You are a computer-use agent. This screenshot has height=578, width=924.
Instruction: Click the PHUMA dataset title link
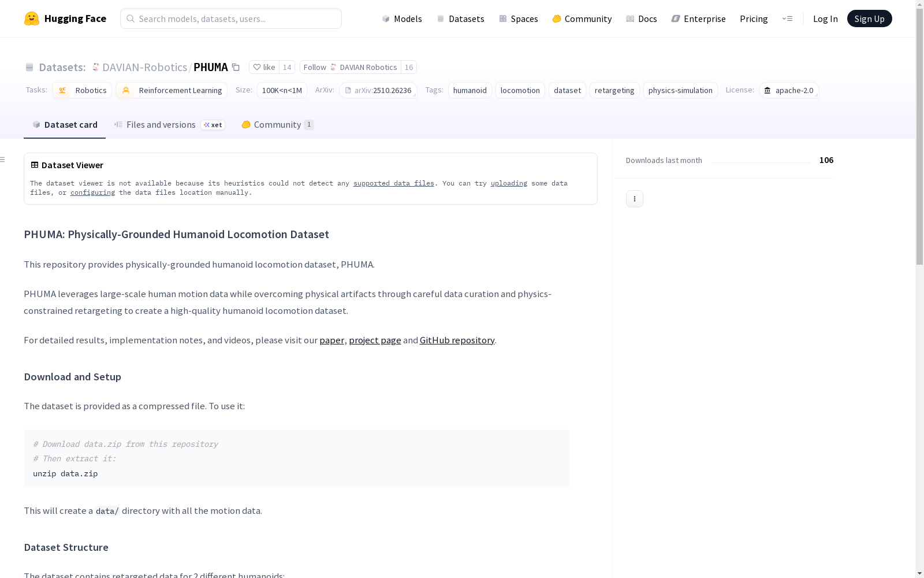point(211,67)
